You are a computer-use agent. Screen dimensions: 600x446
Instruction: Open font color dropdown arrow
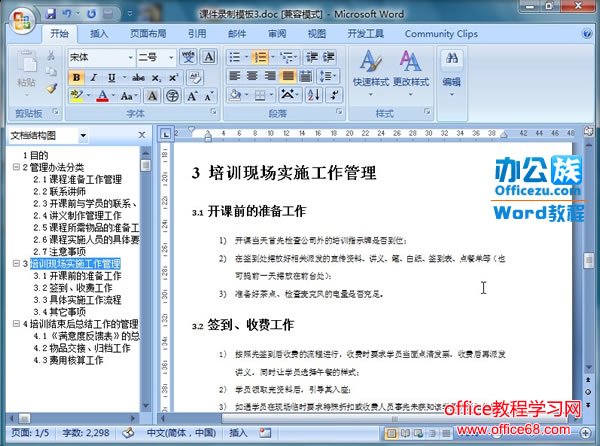(114, 96)
